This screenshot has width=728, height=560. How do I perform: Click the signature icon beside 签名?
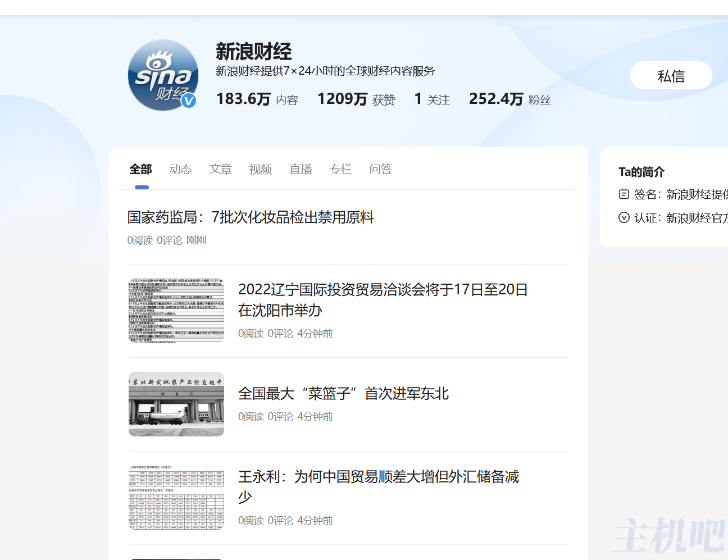point(624,194)
